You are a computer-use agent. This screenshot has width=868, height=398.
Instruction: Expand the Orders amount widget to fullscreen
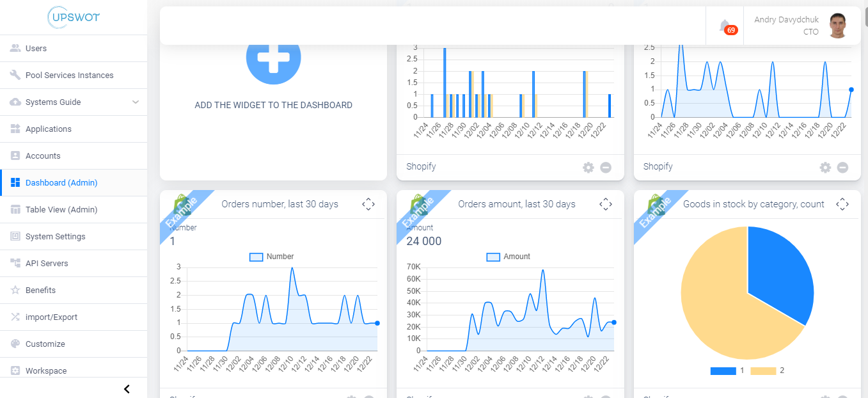coord(605,204)
